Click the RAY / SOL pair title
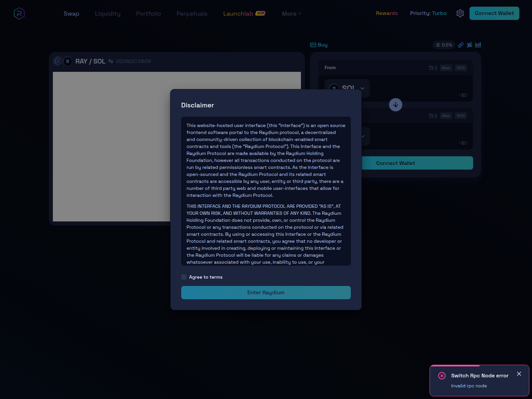Image resolution: width=532 pixels, height=399 pixels. tap(90, 61)
